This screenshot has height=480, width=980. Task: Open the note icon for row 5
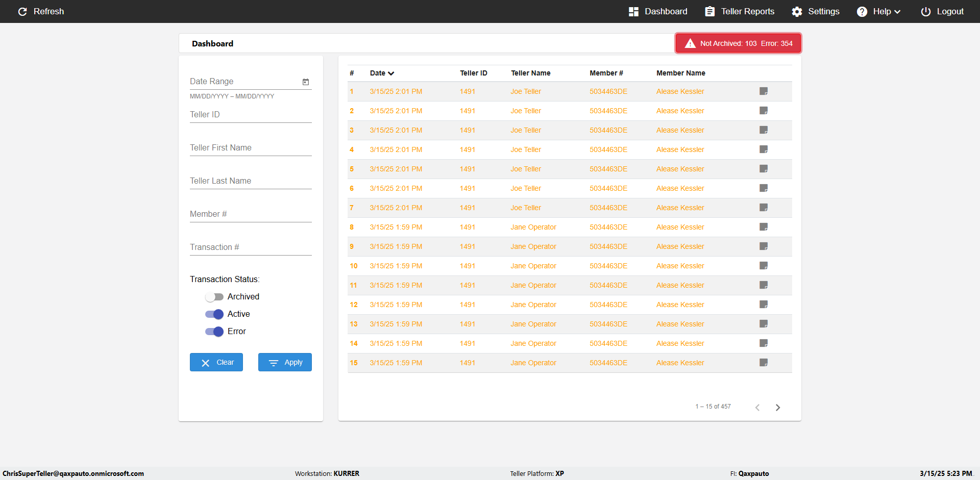(764, 169)
